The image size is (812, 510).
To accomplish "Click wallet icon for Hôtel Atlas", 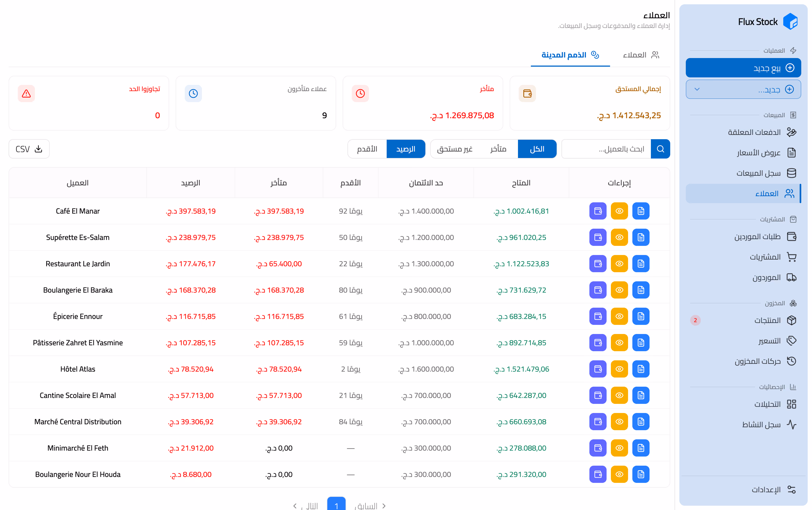I will [x=598, y=369].
